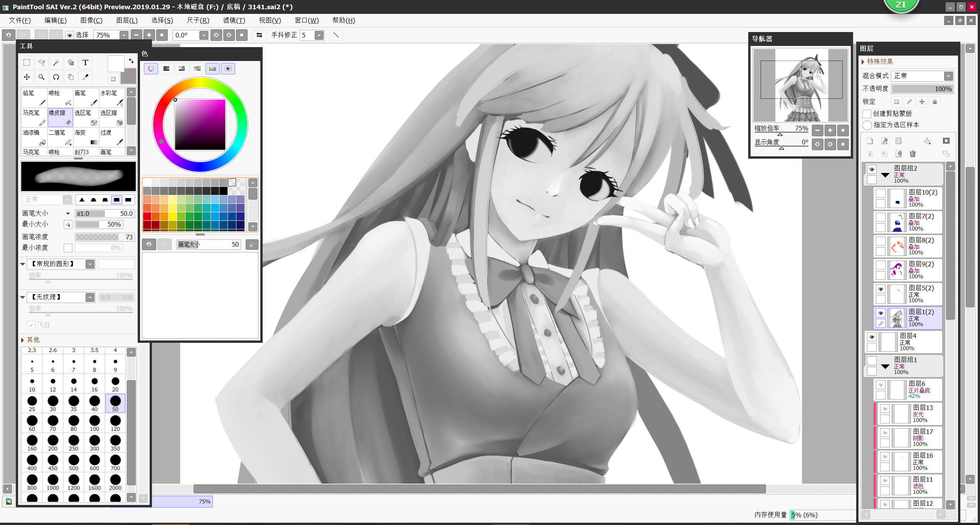Select the magic wand tool
This screenshot has width=980, height=525.
click(x=56, y=63)
